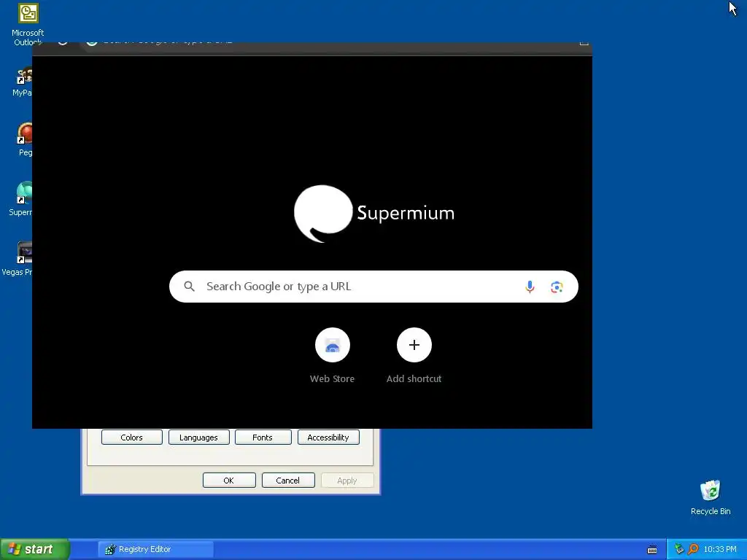Click the Fonts button in the dialog

tap(263, 437)
